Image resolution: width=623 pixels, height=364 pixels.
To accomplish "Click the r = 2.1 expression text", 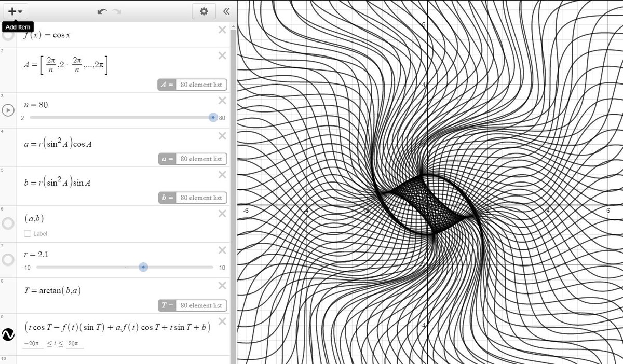I will pos(36,255).
